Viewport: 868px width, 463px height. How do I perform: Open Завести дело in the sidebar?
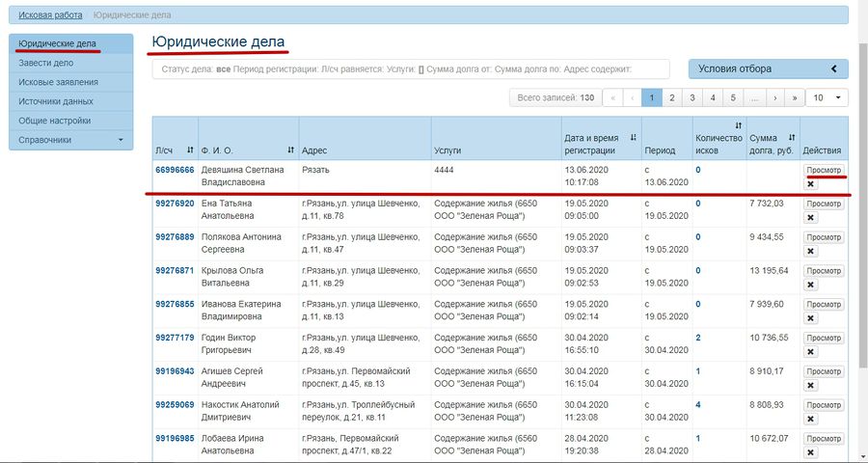tap(70, 63)
